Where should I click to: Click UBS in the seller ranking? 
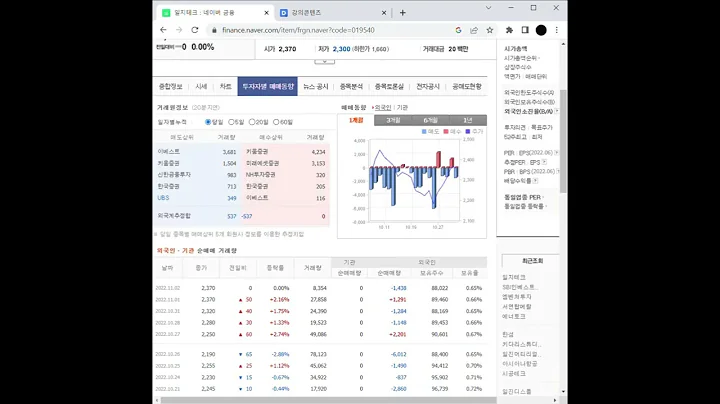pos(163,198)
